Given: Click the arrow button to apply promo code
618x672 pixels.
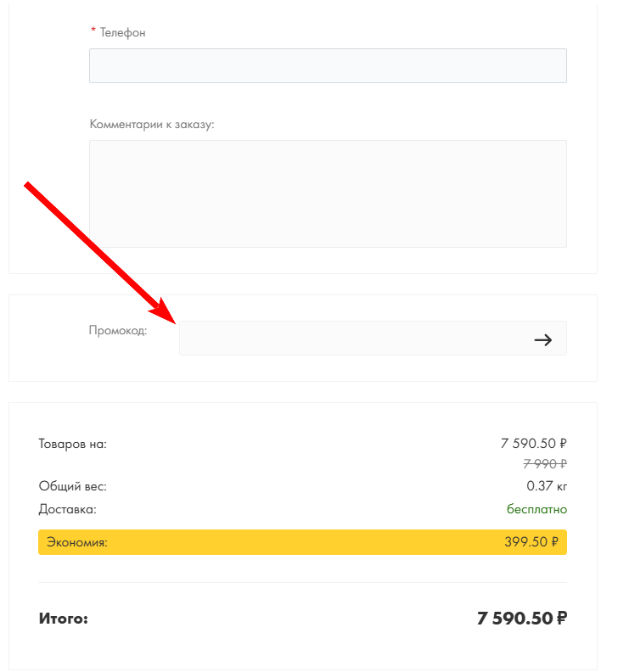Looking at the screenshot, I should (x=542, y=339).
